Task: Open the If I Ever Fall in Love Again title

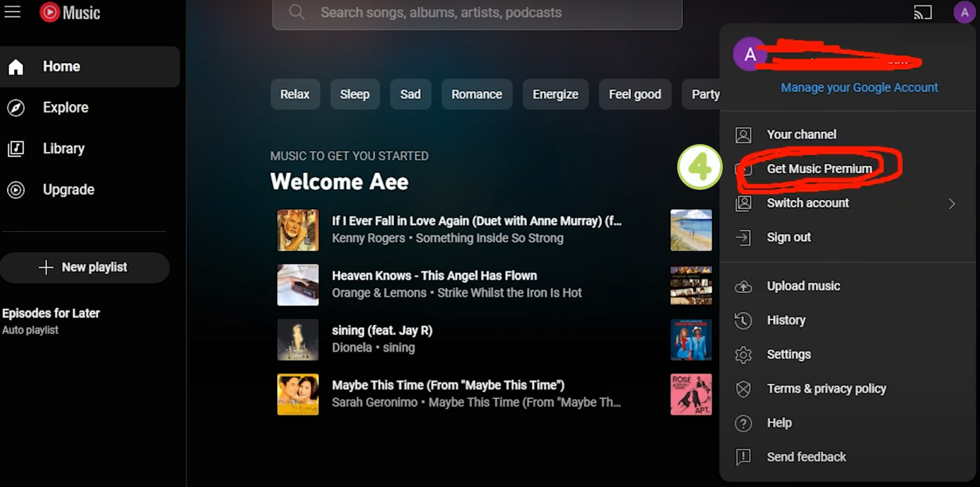Action: [477, 221]
